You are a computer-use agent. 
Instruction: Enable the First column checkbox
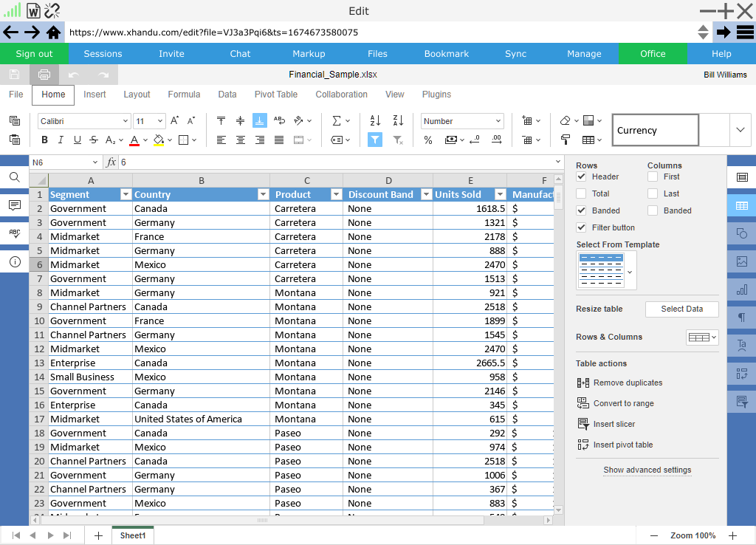point(653,176)
